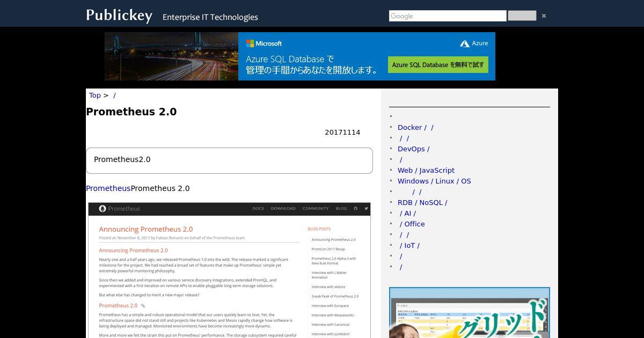Open the Prometheus blog screenshot image
This screenshot has width=644, height=338.
pyautogui.click(x=229, y=270)
